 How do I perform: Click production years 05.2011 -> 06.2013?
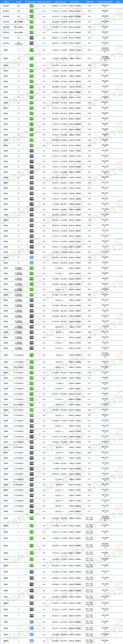point(60,97)
